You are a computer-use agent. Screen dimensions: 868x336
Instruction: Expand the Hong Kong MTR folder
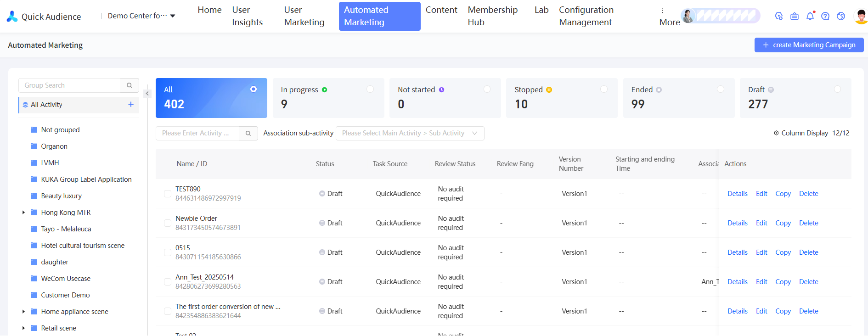tap(23, 213)
